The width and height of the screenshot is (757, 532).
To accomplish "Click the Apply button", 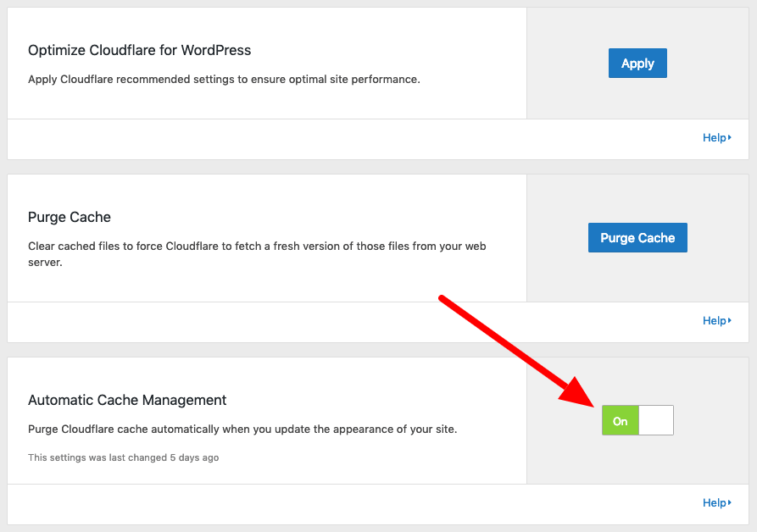I will point(637,63).
